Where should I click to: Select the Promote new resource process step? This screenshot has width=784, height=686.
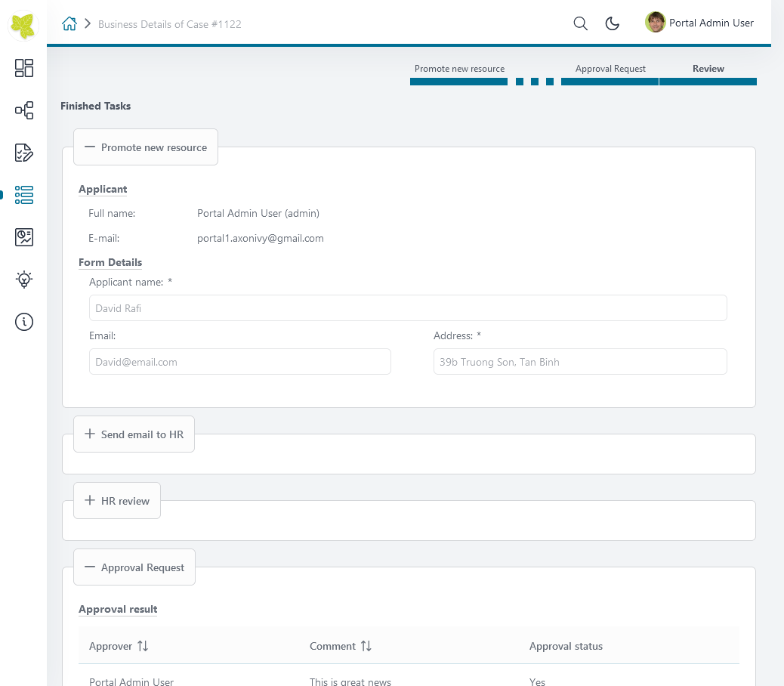[459, 74]
